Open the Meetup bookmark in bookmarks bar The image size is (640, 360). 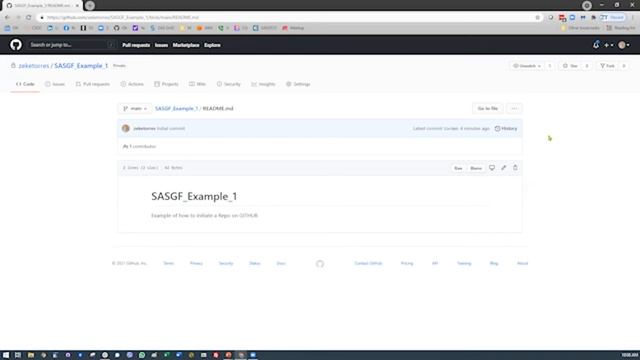pyautogui.click(x=293, y=28)
